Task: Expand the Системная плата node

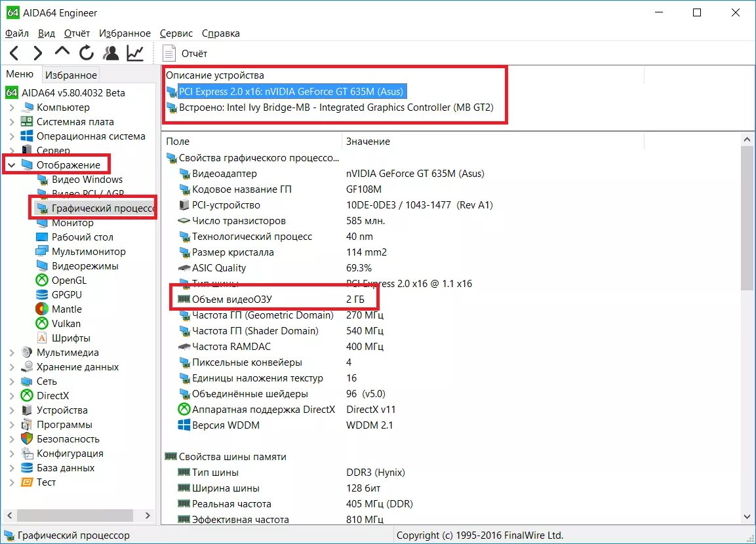Action: (x=12, y=122)
